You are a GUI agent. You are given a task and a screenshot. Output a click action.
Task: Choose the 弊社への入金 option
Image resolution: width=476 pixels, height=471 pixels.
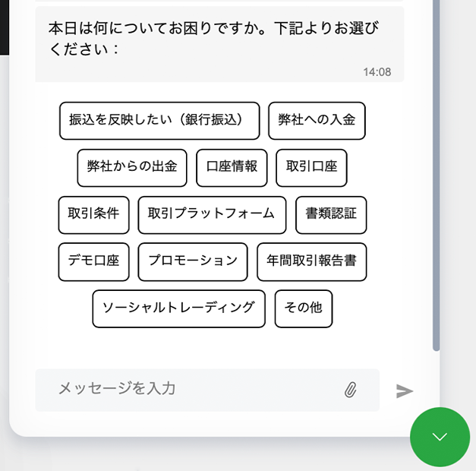pyautogui.click(x=317, y=121)
